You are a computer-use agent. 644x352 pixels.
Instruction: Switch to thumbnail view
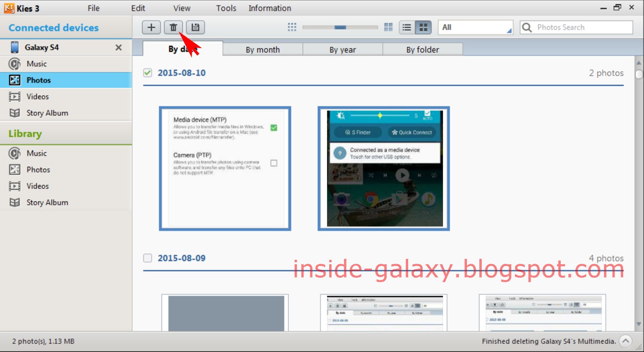pyautogui.click(x=423, y=27)
